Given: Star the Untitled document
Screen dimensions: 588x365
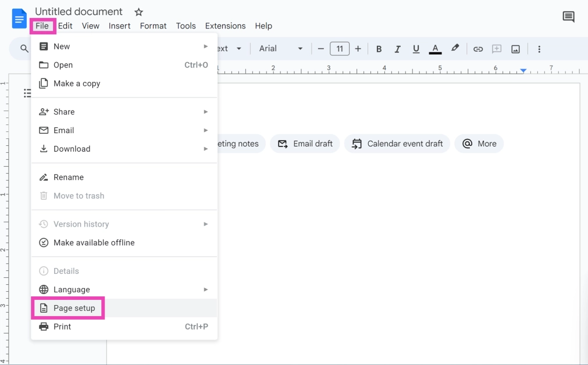Looking at the screenshot, I should coord(138,12).
